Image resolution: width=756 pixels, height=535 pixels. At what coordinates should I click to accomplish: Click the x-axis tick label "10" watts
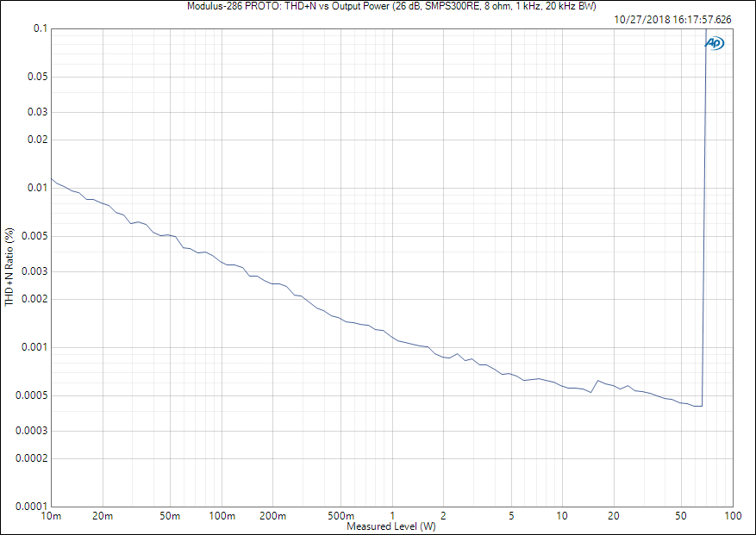click(562, 516)
